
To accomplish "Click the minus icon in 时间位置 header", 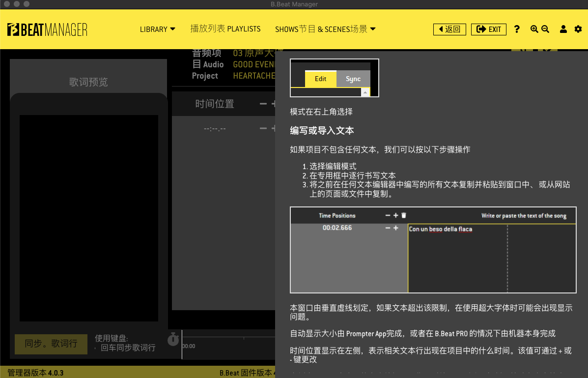I will [x=263, y=104].
